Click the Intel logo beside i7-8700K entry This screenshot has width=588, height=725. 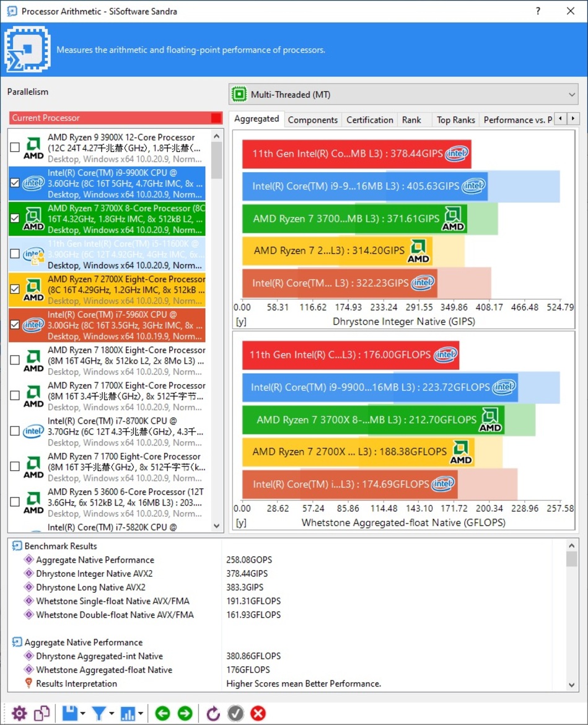point(33,431)
